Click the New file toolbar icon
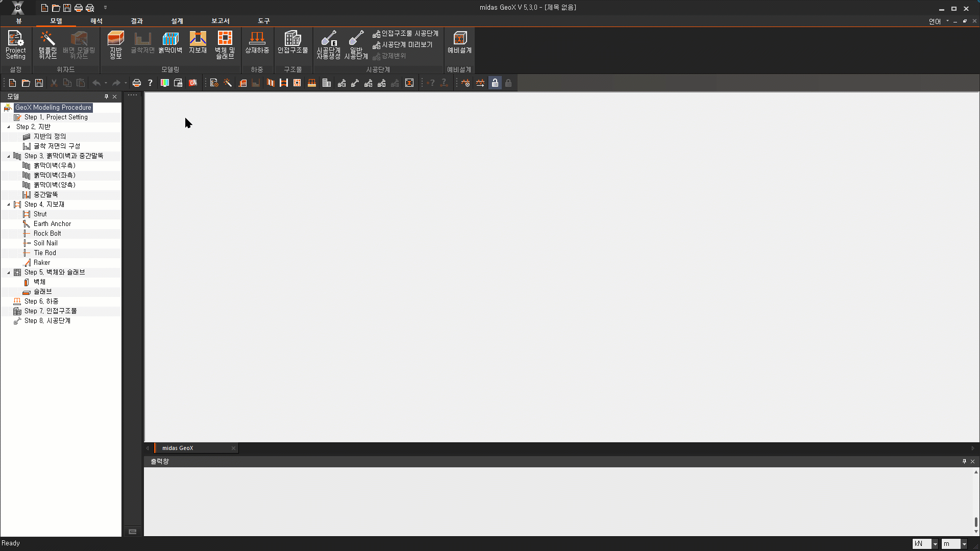The width and height of the screenshot is (980, 551). coord(12,83)
